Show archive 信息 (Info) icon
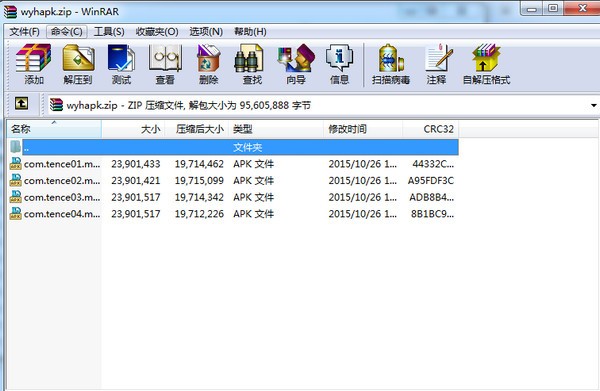600x391 pixels. point(339,58)
